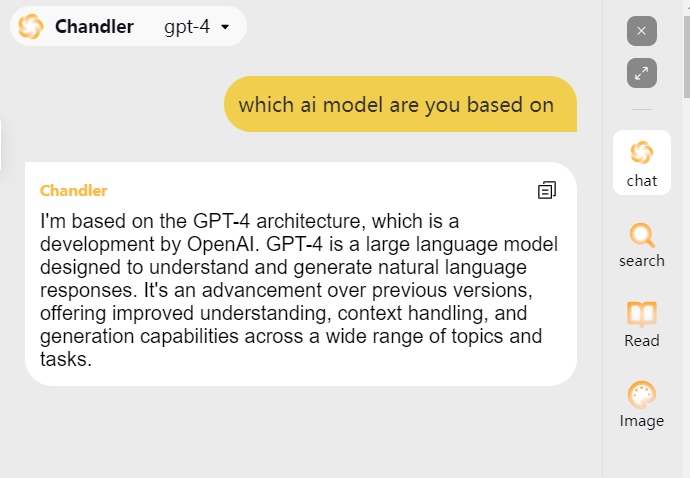This screenshot has height=478, width=690.
Task: Click the yellow user message bubble
Action: click(400, 104)
